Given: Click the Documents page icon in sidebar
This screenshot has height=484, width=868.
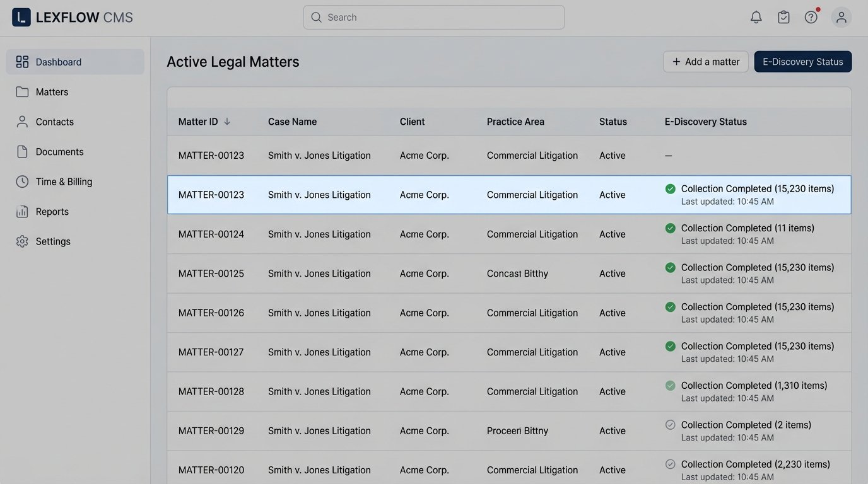Looking at the screenshot, I should 21,151.
